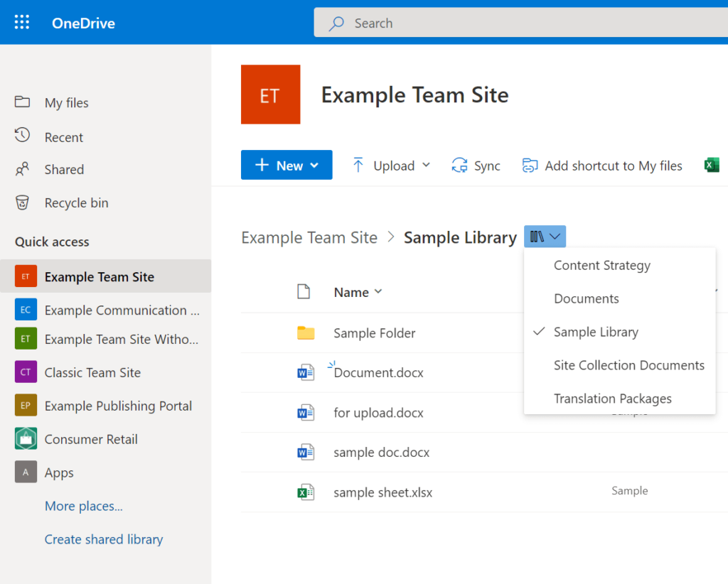This screenshot has height=584, width=728.
Task: Click the Upload arrow icon
Action: pyautogui.click(x=358, y=165)
